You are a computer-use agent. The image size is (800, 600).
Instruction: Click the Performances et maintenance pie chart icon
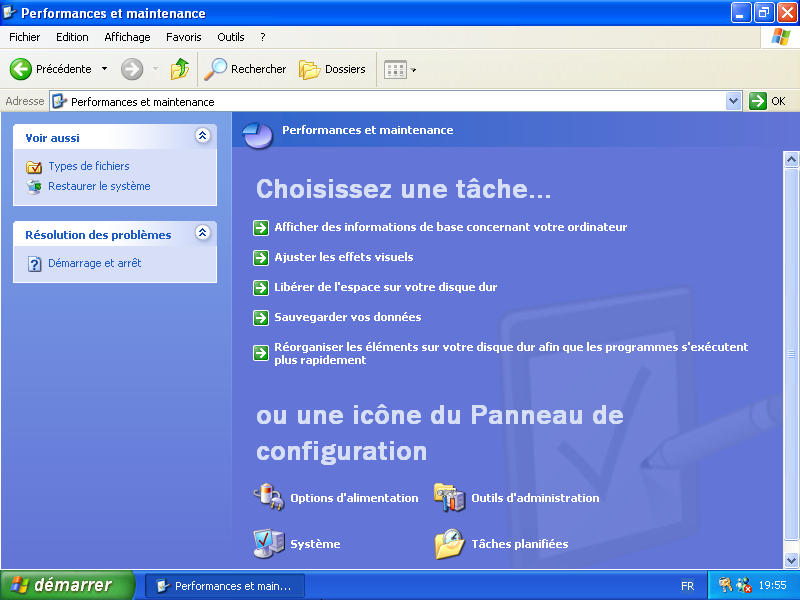pyautogui.click(x=258, y=136)
